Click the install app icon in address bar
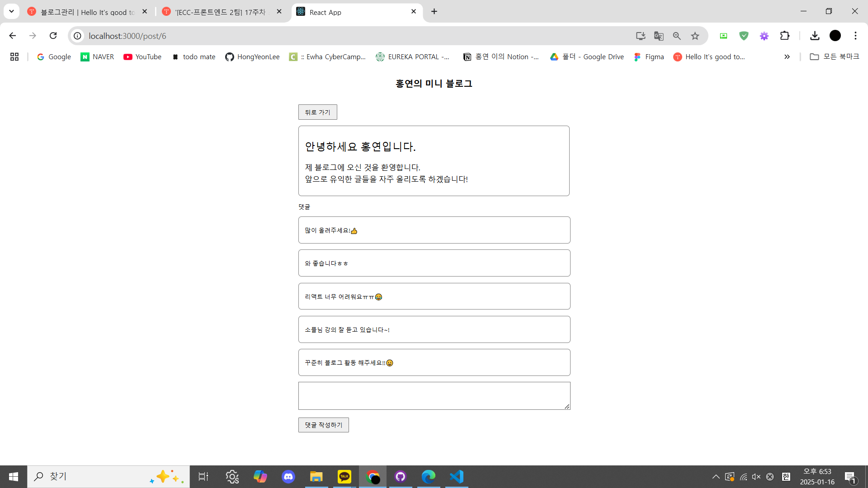 [x=640, y=36]
